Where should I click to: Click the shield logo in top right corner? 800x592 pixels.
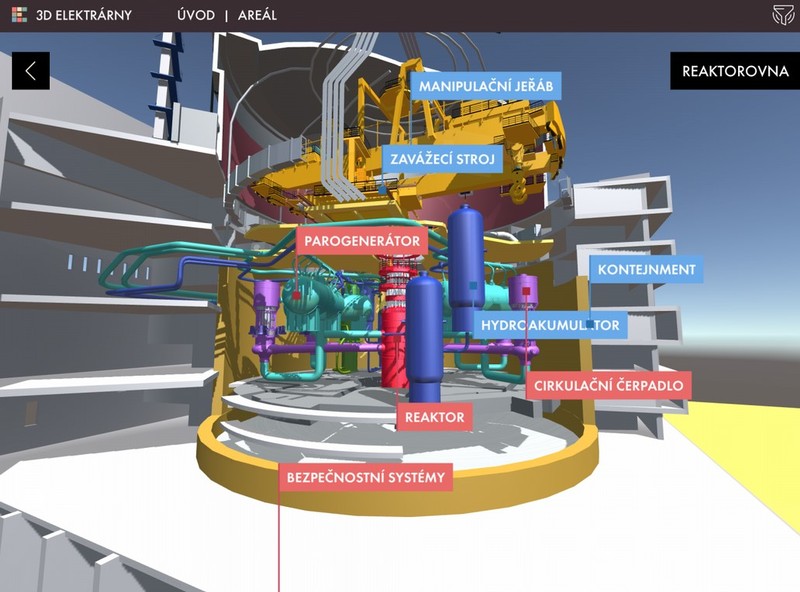point(783,15)
